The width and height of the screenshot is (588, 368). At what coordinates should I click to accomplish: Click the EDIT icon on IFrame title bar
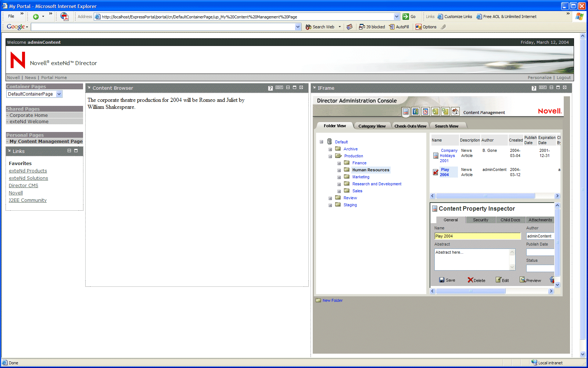(543, 87)
